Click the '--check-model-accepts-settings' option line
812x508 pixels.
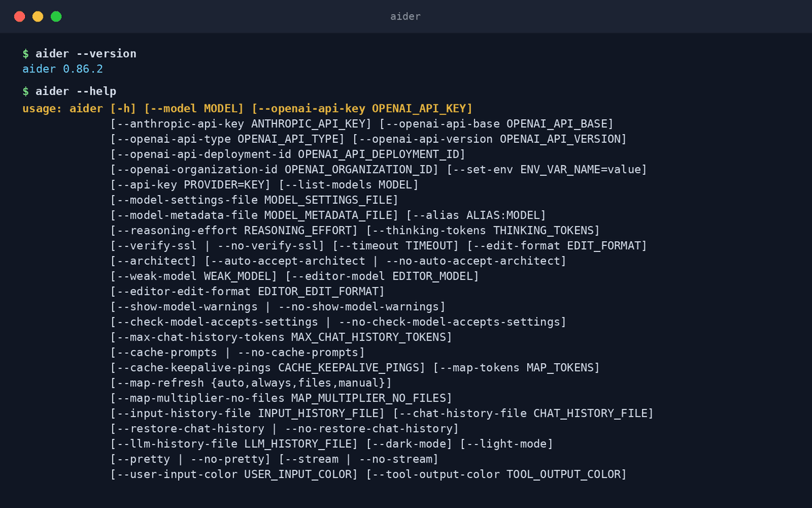(x=338, y=322)
